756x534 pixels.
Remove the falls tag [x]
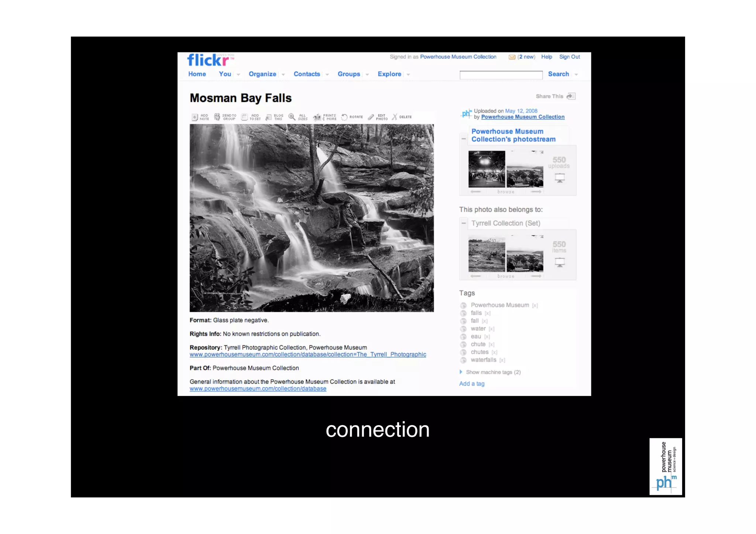(x=488, y=313)
